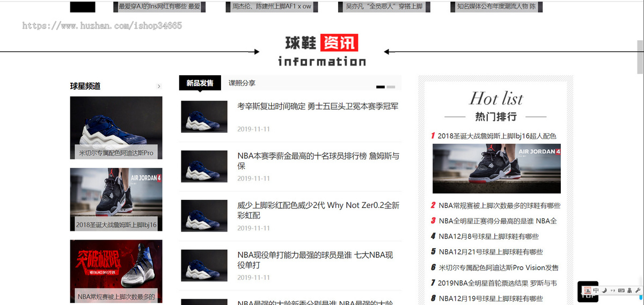Select the 新品发售 tab

[200, 83]
